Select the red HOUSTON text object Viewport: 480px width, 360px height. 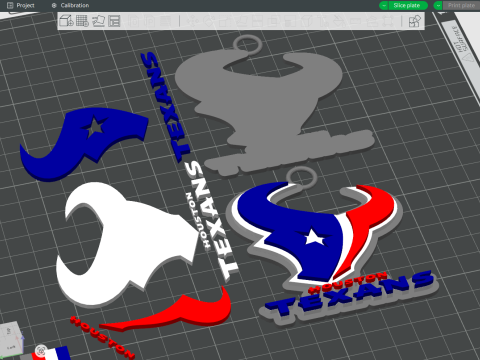tap(102, 337)
